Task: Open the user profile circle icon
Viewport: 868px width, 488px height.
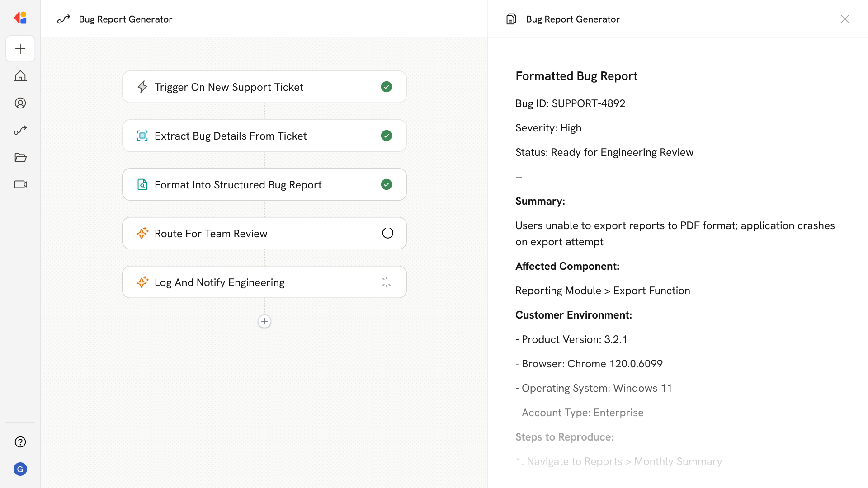Action: tap(20, 103)
